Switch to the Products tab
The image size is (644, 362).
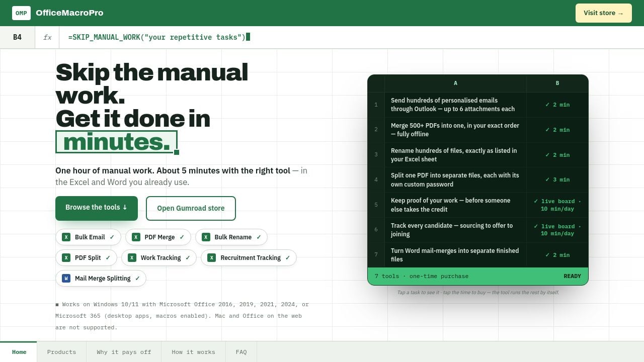click(61, 352)
